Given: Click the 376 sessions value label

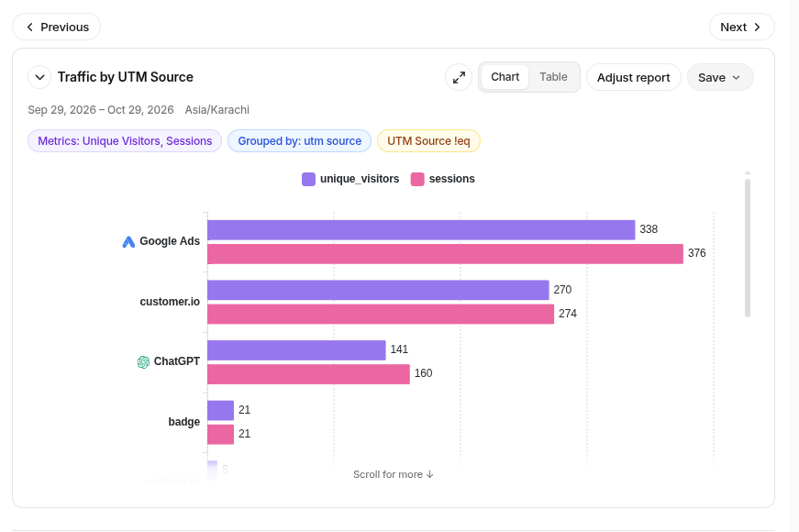Looking at the screenshot, I should (x=696, y=253).
